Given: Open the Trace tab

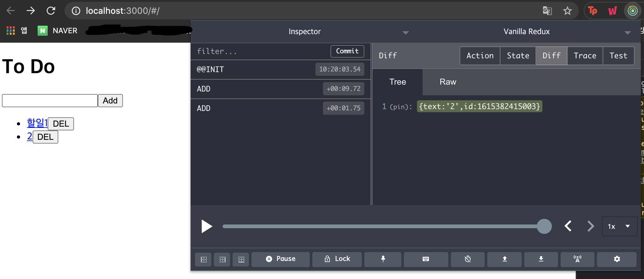Looking at the screenshot, I should tap(585, 56).
